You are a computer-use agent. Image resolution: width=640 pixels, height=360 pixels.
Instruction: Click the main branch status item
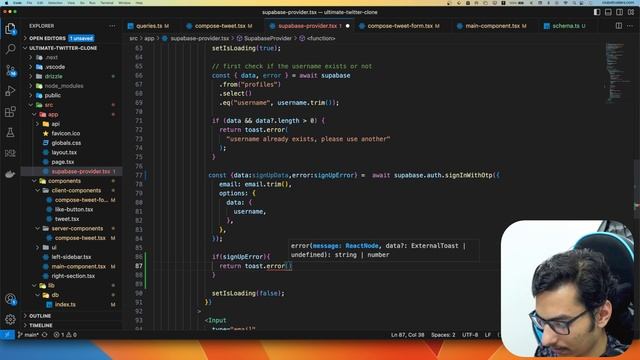28,335
